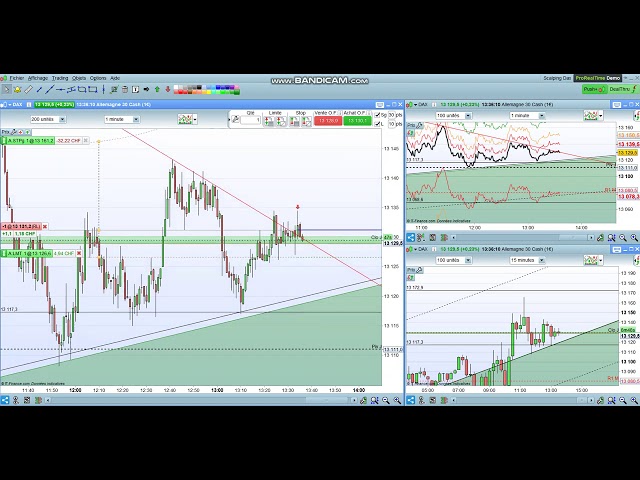Click the Scalping Dax workspace label
Image resolution: width=640 pixels, height=480 pixels.
pyautogui.click(x=557, y=78)
